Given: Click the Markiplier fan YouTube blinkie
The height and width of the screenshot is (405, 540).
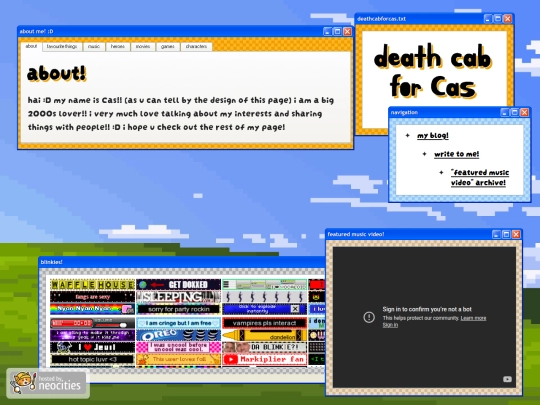Looking at the screenshot, I should [264, 359].
